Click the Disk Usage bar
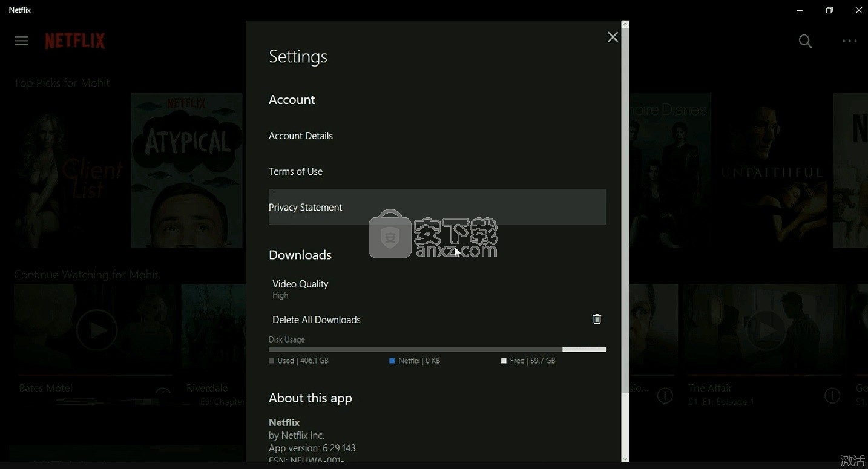Viewport: 868px width, 469px height. pos(437,349)
